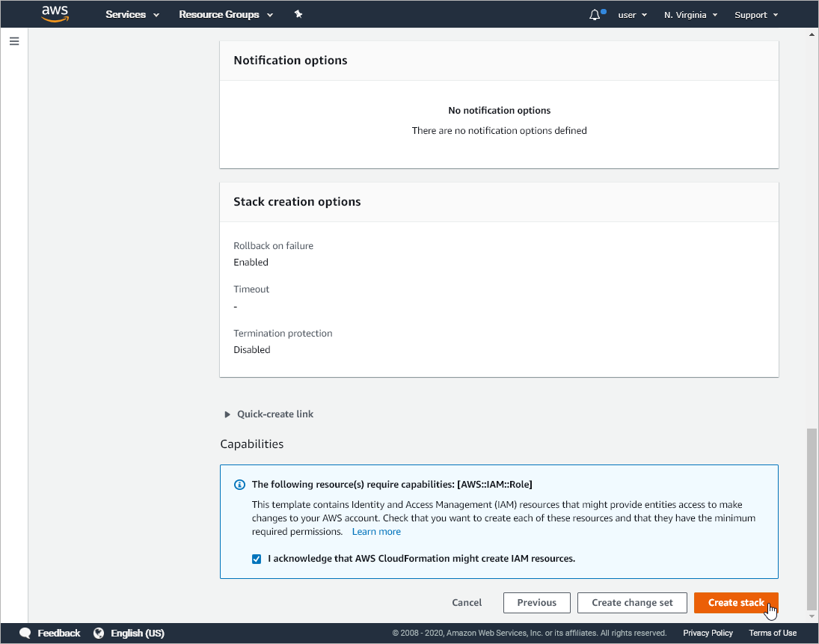Uncheck the IAM resources acknowledgement checkbox

point(257,559)
